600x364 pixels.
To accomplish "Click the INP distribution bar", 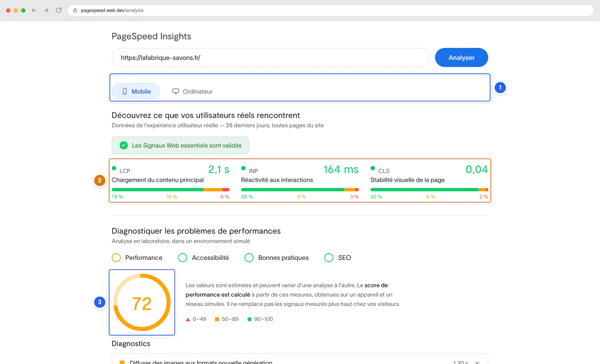I will click(300, 190).
